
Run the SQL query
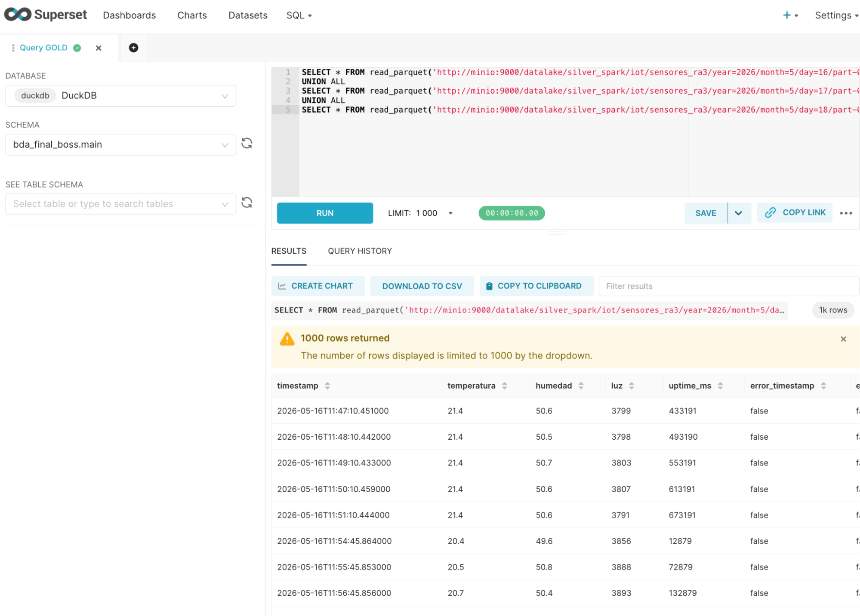click(325, 213)
